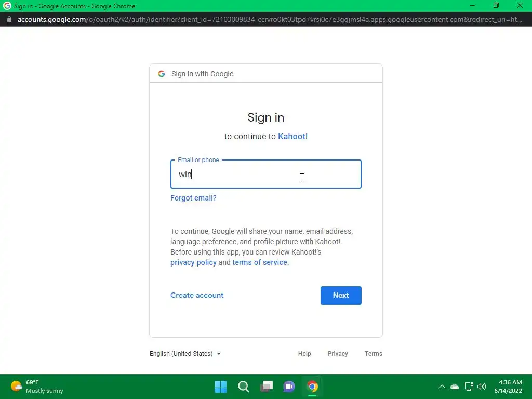532x399 pixels.
Task: Open the Help footer link
Action: [x=304, y=353]
